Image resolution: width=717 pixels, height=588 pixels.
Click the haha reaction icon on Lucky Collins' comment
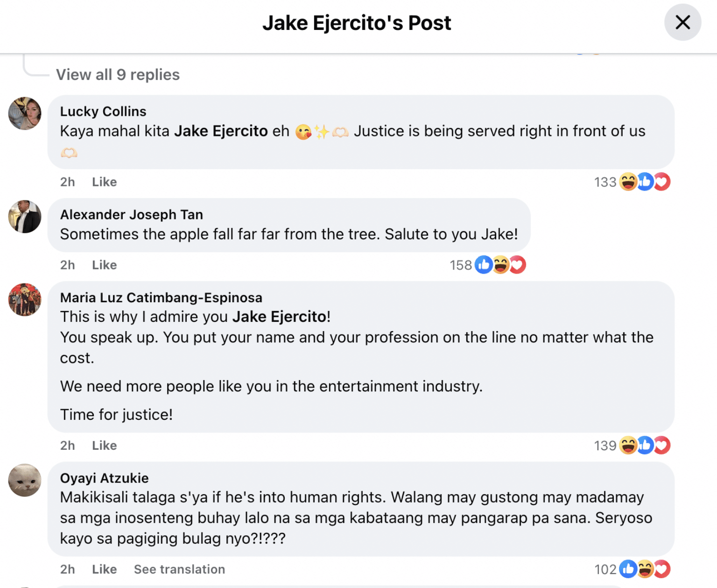tap(629, 182)
